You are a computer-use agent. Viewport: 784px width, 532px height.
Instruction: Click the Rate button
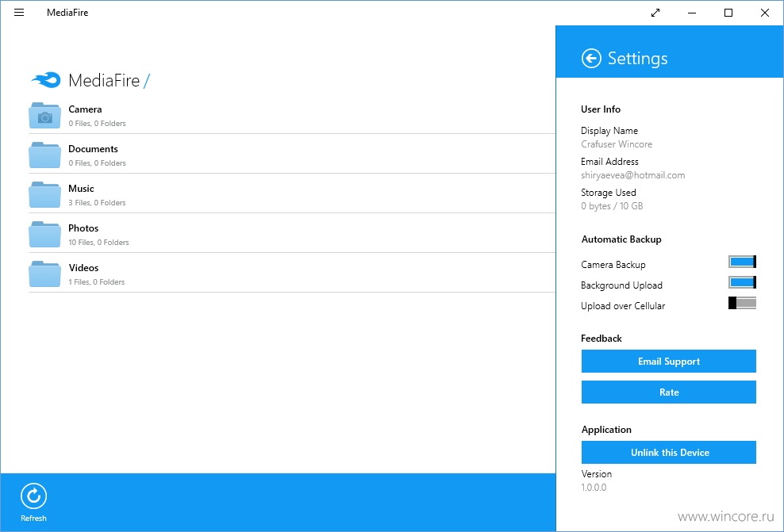point(668,392)
